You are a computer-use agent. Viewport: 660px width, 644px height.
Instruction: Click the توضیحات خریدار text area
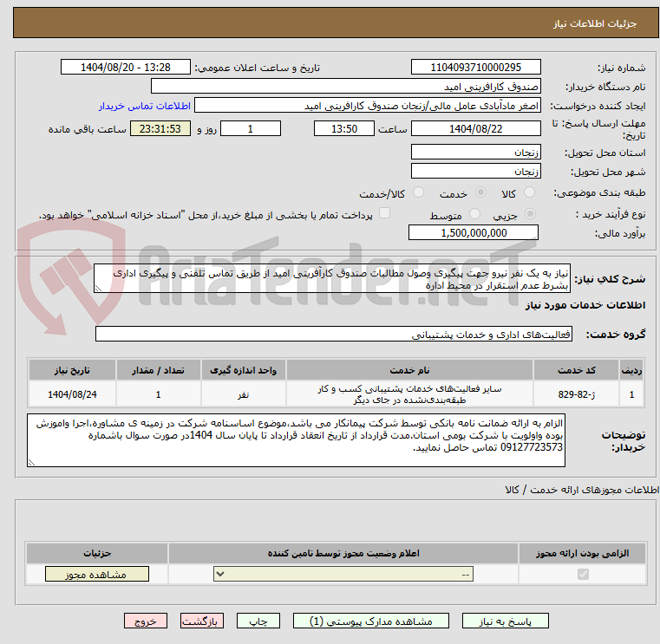[x=296, y=440]
